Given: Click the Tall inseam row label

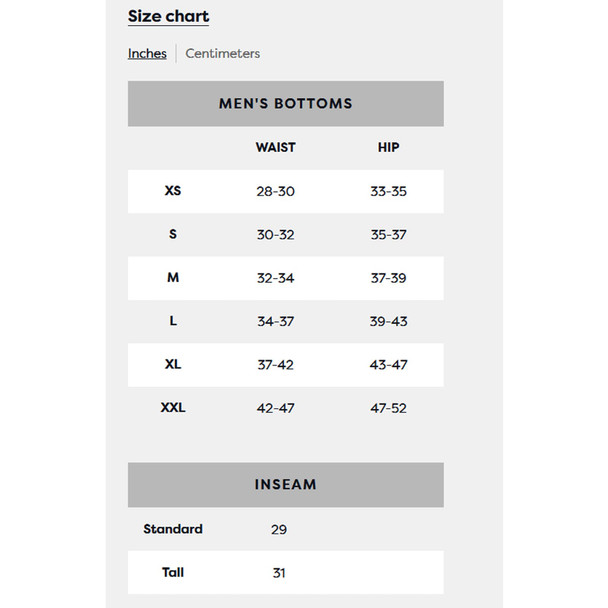Looking at the screenshot, I should pos(173,573).
